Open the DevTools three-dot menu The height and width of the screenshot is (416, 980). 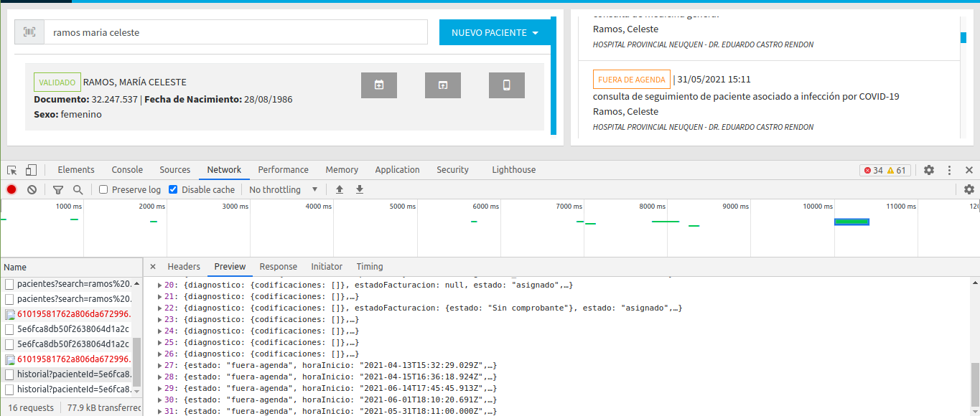(949, 170)
